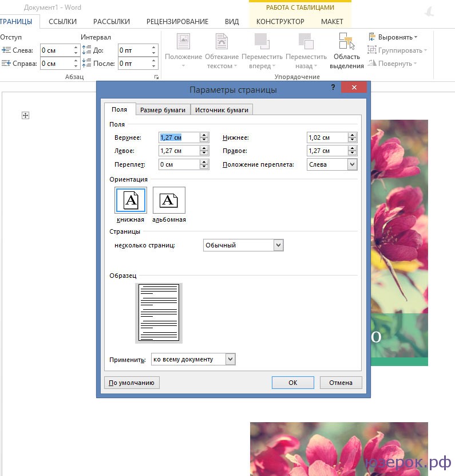Screen dimensions: 455x476
Task: Open the ССЫЛКИ ribbon tab
Action: tap(63, 22)
